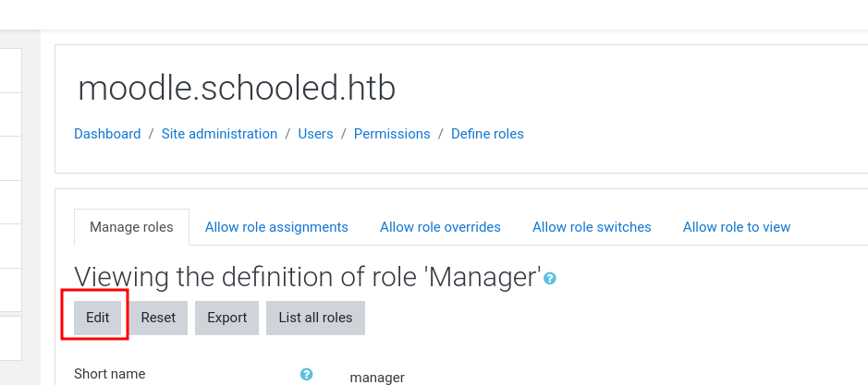
Task: Click the Short name field label
Action: (x=110, y=374)
